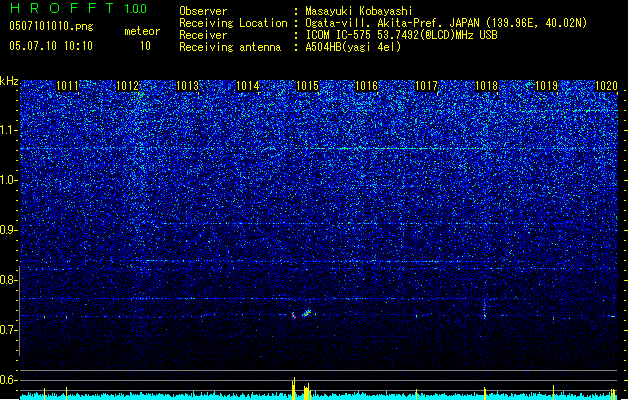Click the 0.7 kHz axis label
The image size is (629, 400).
pos(9,330)
